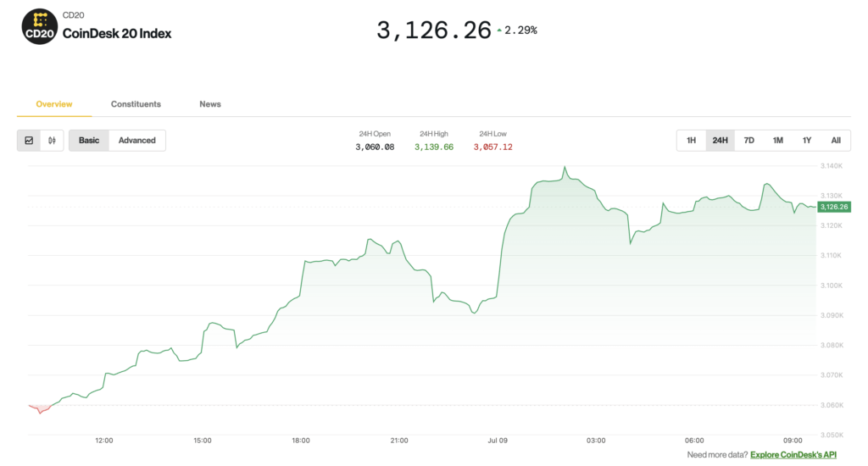Click the 24H Open value 3,060.08
The height and width of the screenshot is (466, 868).
pyautogui.click(x=375, y=147)
